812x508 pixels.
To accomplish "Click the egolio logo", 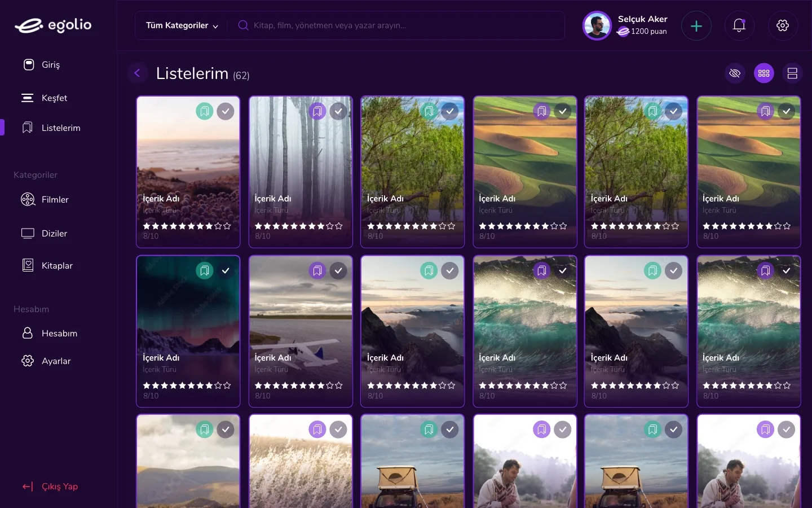I will (53, 25).
